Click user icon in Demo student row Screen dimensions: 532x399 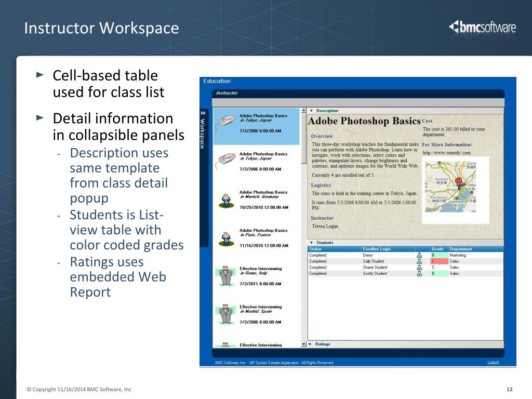click(419, 255)
